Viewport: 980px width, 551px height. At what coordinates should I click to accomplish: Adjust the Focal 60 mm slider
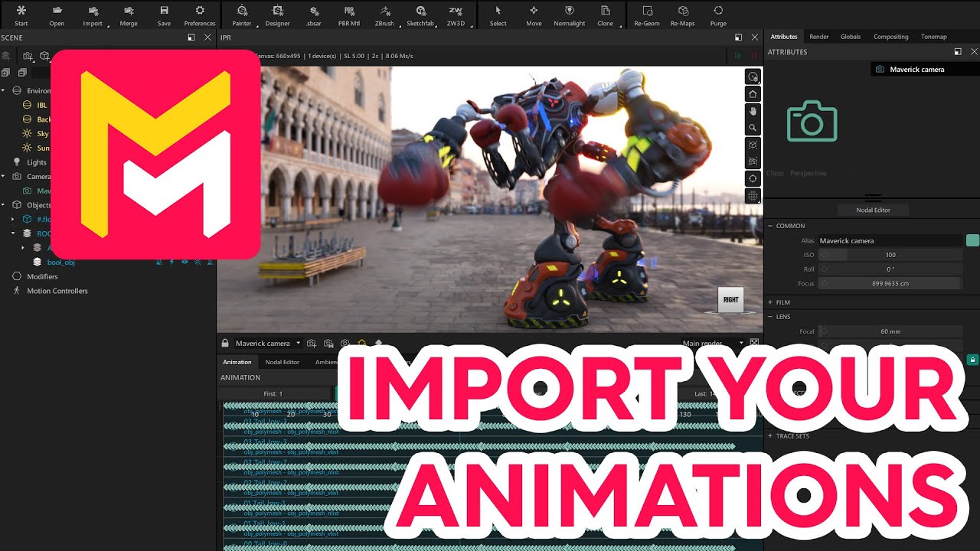[890, 331]
